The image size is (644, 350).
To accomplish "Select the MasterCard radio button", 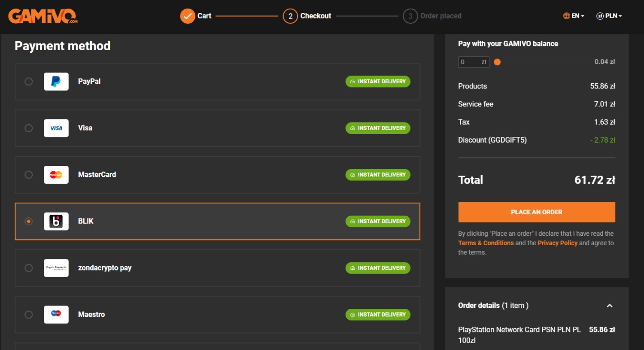I will pyautogui.click(x=29, y=175).
